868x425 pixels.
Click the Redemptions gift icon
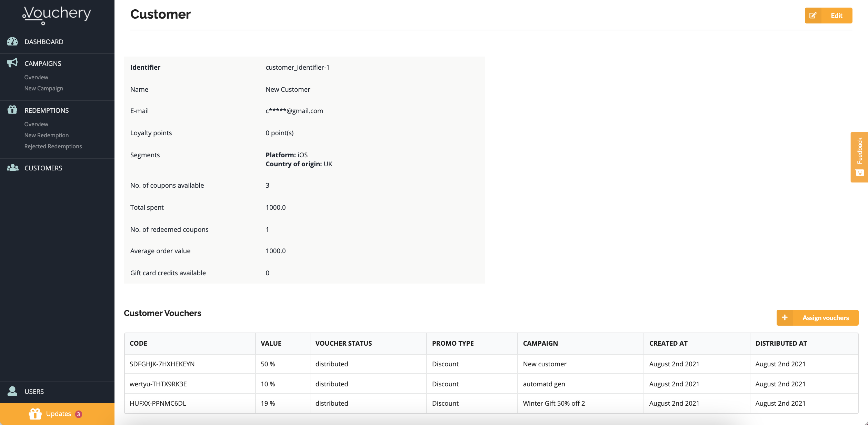coord(12,110)
